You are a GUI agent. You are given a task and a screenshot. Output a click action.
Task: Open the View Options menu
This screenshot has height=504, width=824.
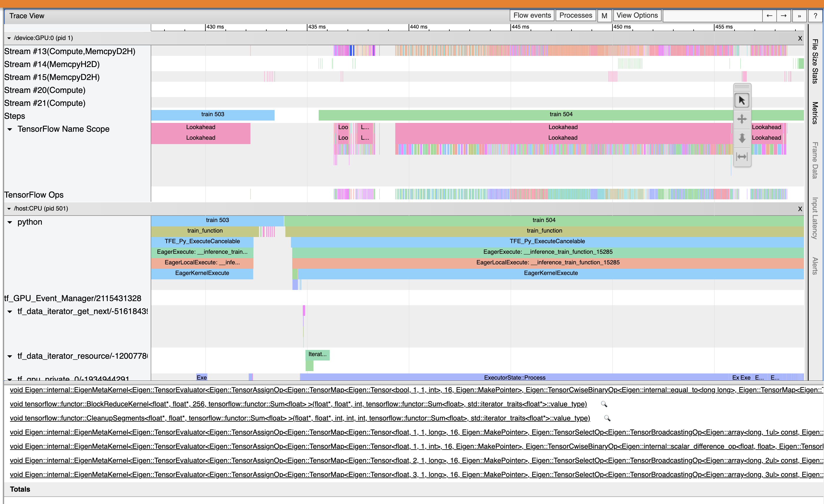tap(637, 15)
